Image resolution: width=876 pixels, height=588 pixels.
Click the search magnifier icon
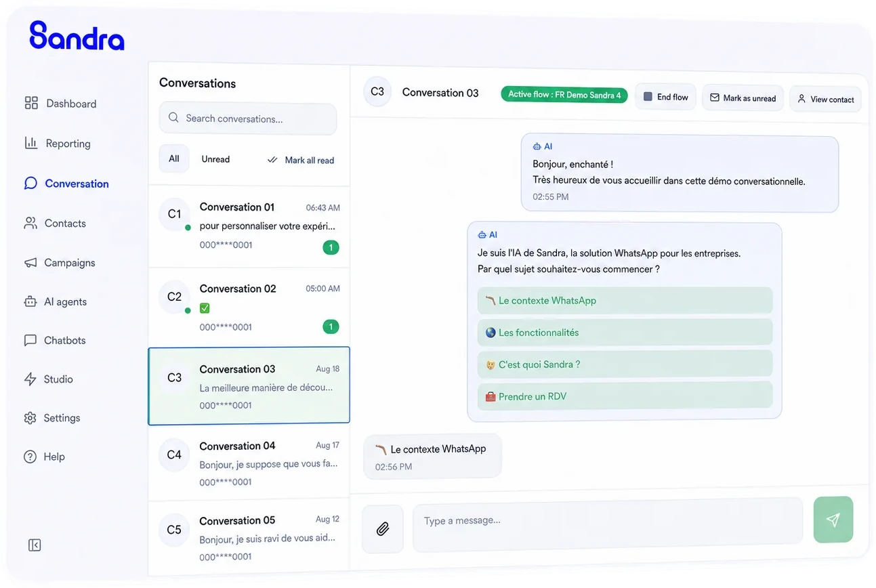[x=174, y=118]
